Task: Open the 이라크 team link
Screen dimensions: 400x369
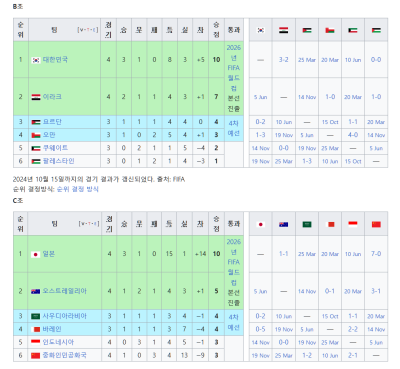Action: coord(52,97)
